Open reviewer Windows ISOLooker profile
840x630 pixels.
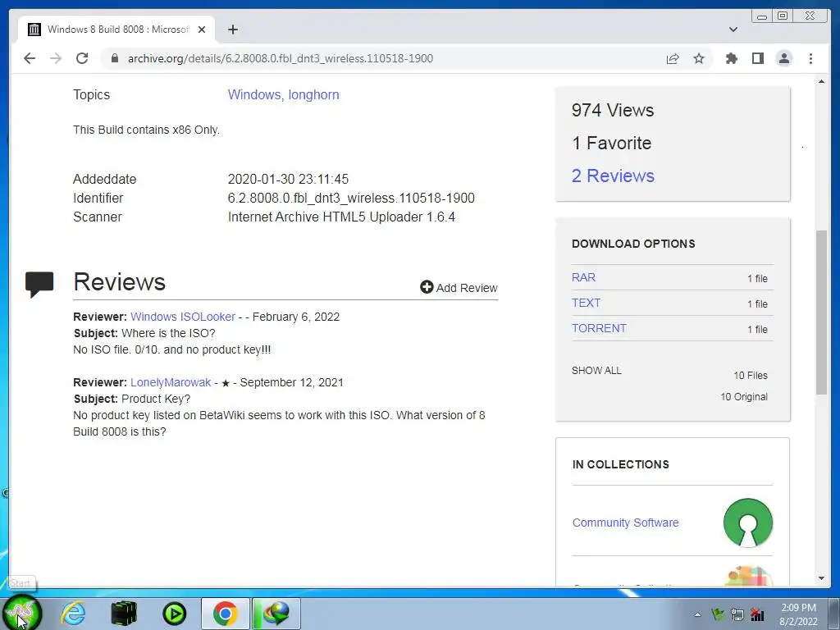point(183,317)
